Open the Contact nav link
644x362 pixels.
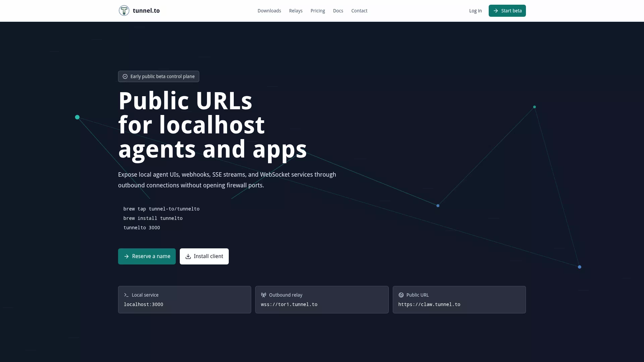(x=359, y=11)
